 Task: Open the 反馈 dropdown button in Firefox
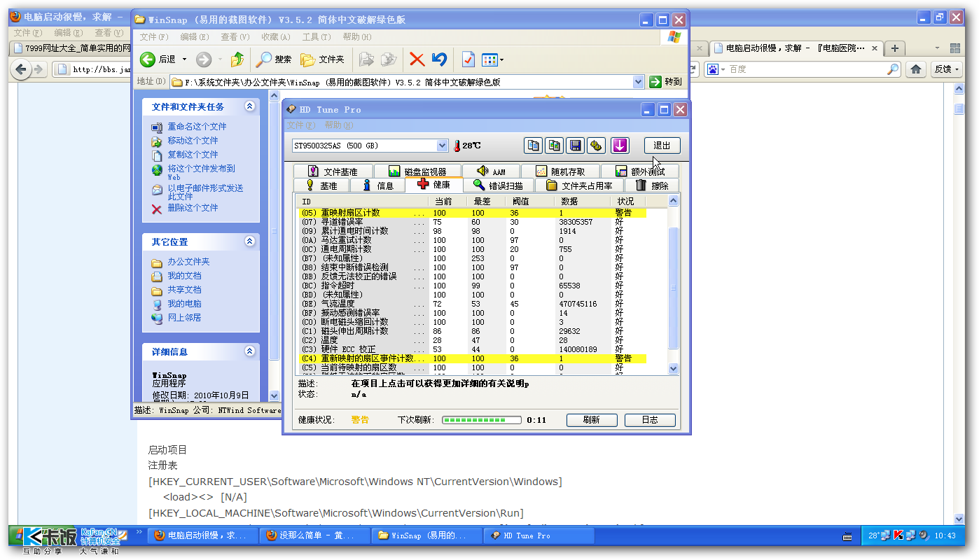coord(947,69)
